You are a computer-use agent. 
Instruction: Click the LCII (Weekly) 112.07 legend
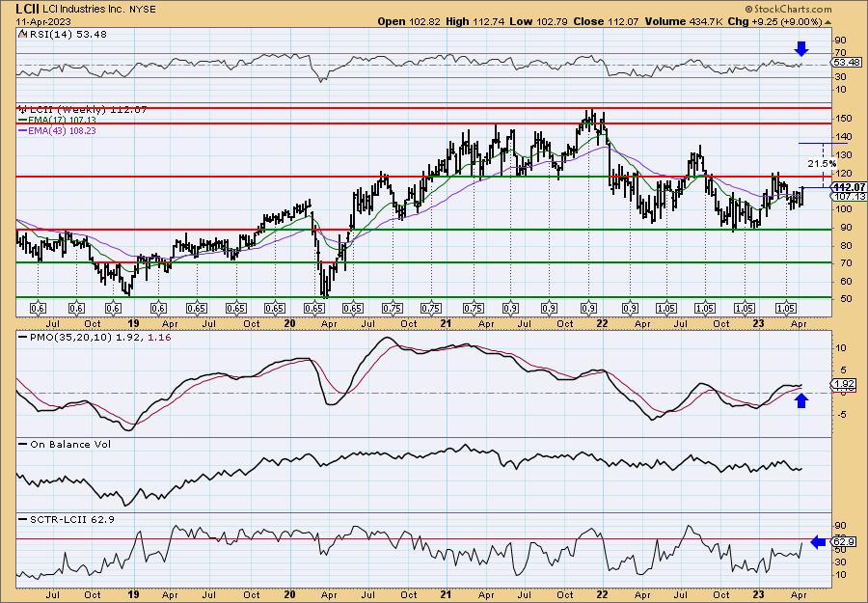pyautogui.click(x=83, y=110)
